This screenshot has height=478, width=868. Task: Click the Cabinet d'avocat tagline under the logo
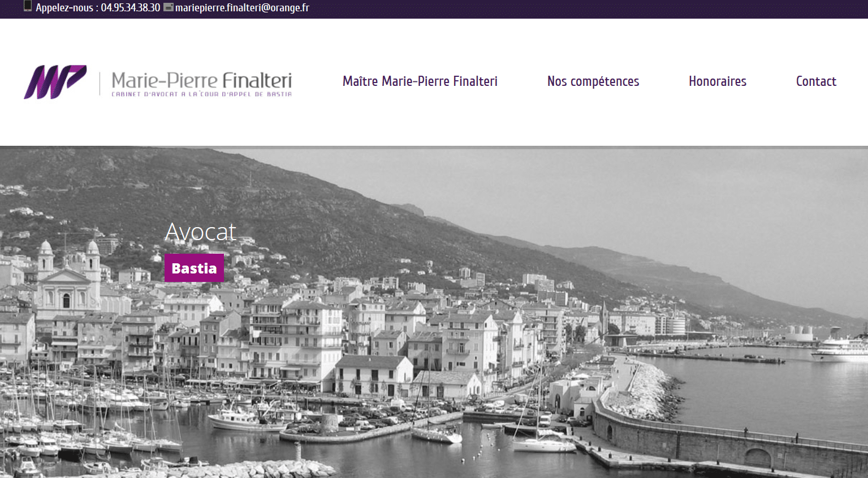tap(202, 94)
